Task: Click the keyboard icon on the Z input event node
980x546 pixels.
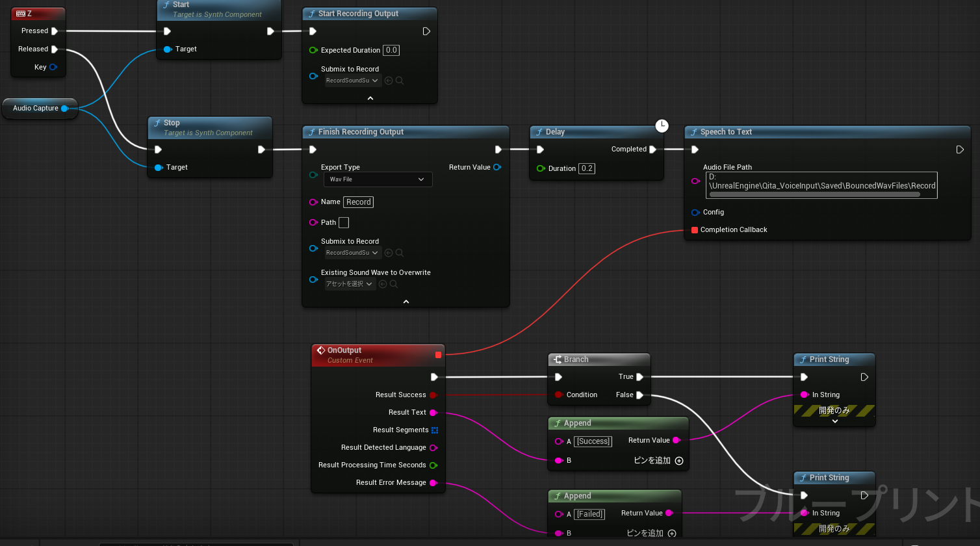Action: click(21, 12)
